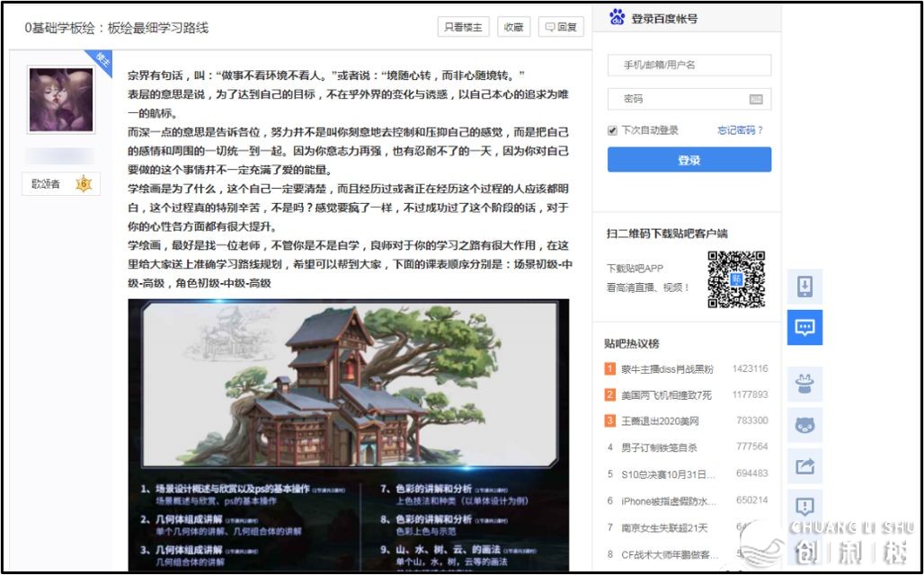Click the blue 登录 button
Image resolution: width=924 pixels, height=575 pixels.
689,160
